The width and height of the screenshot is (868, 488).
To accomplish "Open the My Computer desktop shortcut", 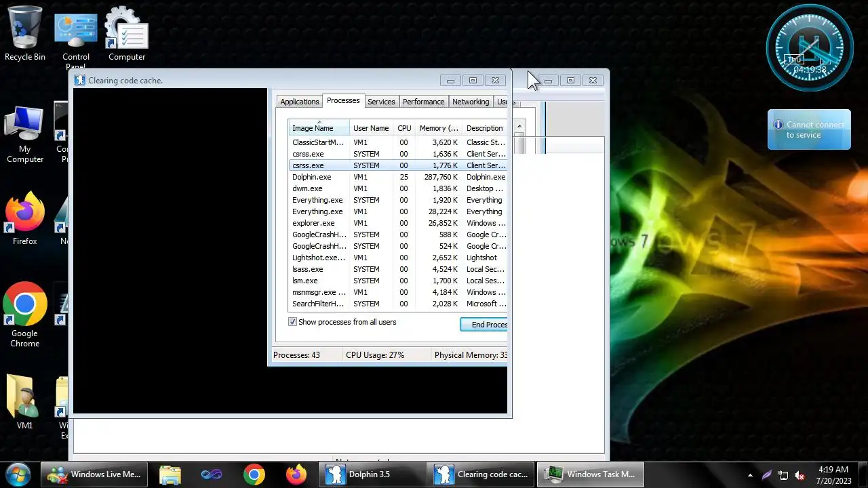I will coord(25,135).
